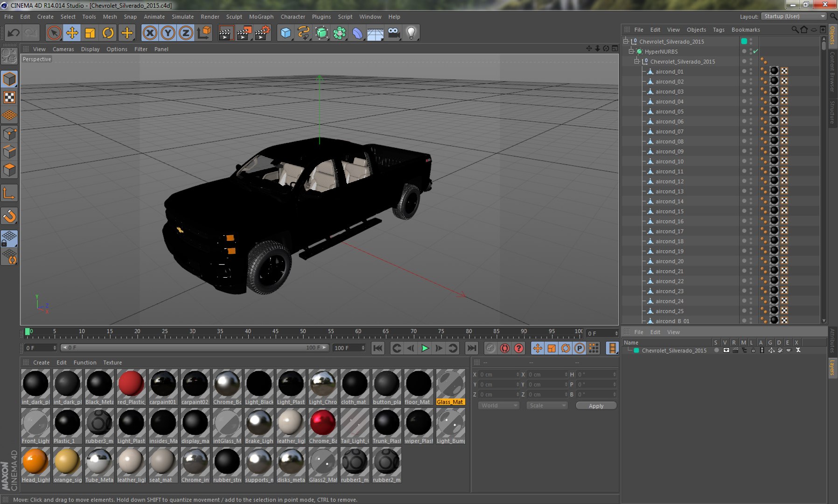Select the Live Selection arrow tool
The width and height of the screenshot is (838, 504).
[54, 33]
